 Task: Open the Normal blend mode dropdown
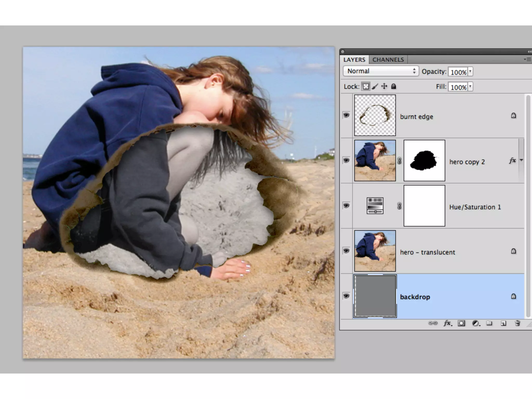[x=381, y=71]
